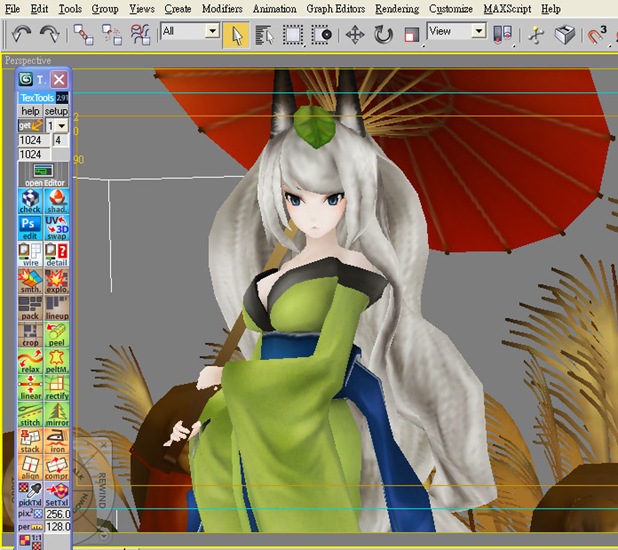Open the Help menu
This screenshot has width=618, height=550.
click(x=551, y=9)
